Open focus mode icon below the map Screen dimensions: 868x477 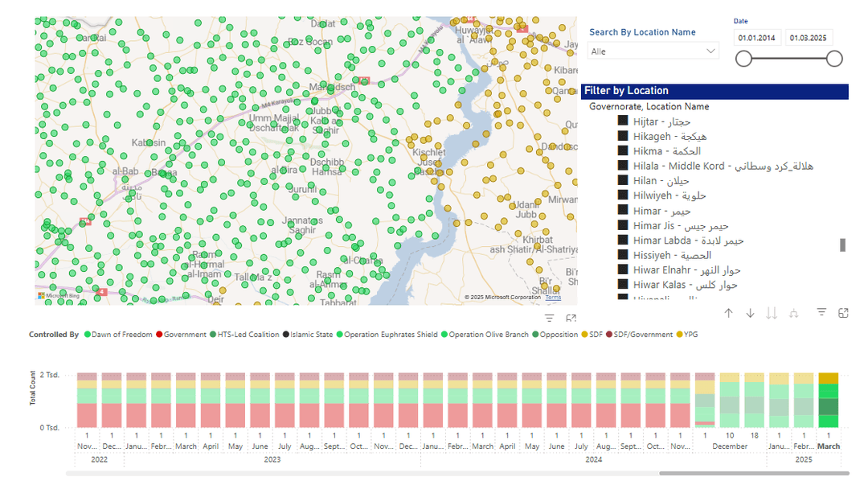571,319
